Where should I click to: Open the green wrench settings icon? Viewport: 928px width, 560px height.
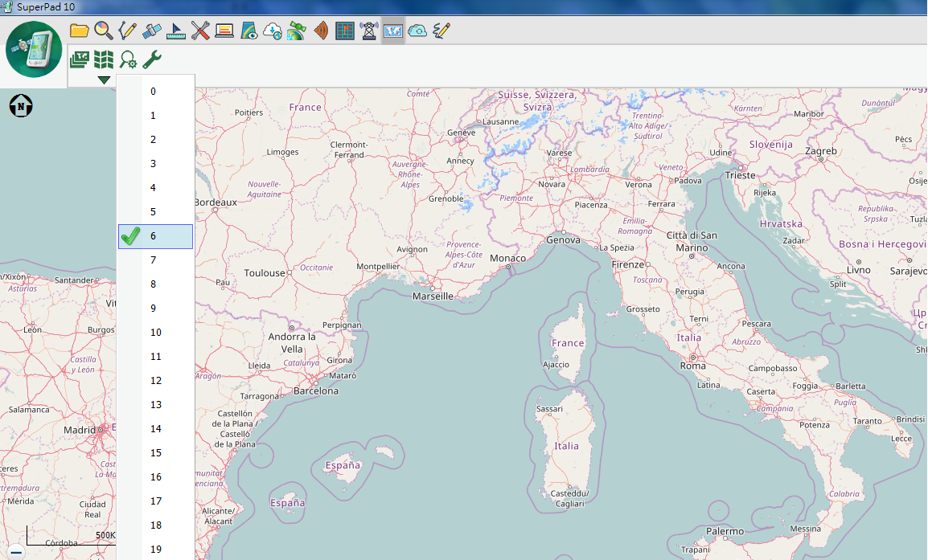pos(152,59)
